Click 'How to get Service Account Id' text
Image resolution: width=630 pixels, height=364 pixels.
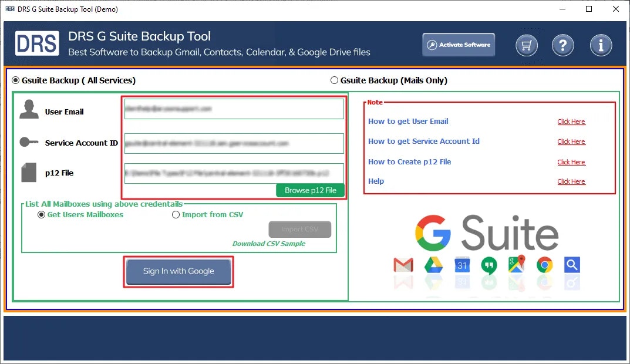424,141
